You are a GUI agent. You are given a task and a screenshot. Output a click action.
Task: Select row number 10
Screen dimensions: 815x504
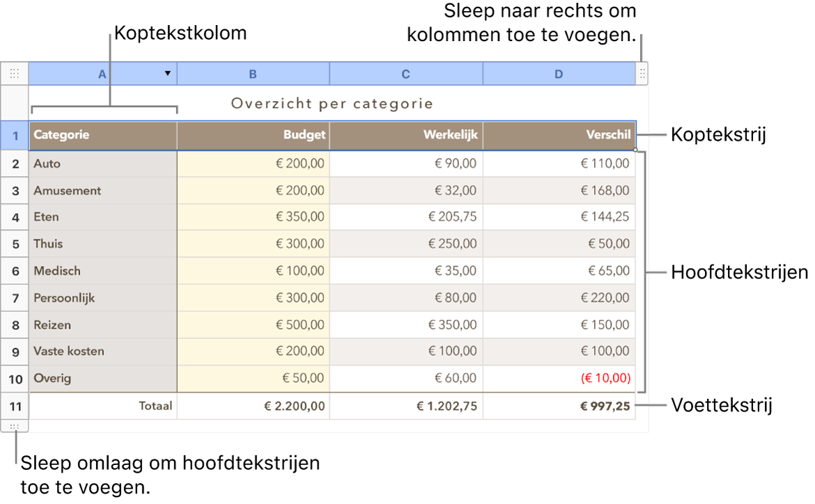15,378
